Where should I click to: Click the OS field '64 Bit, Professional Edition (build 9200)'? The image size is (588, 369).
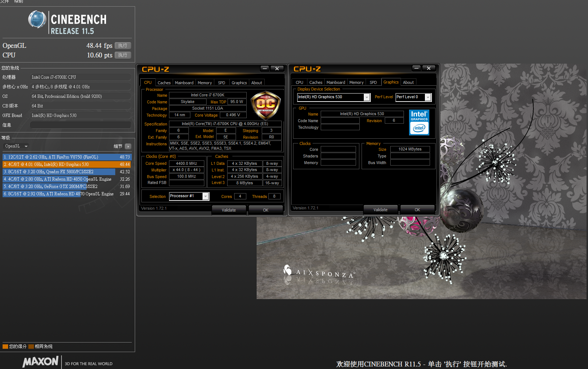(x=81, y=96)
